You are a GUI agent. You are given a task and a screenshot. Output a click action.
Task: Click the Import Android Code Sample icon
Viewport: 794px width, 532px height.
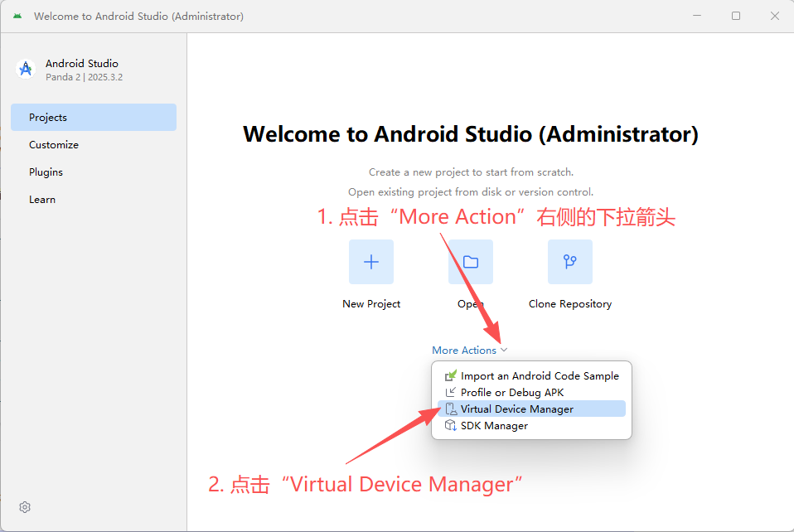(451, 375)
